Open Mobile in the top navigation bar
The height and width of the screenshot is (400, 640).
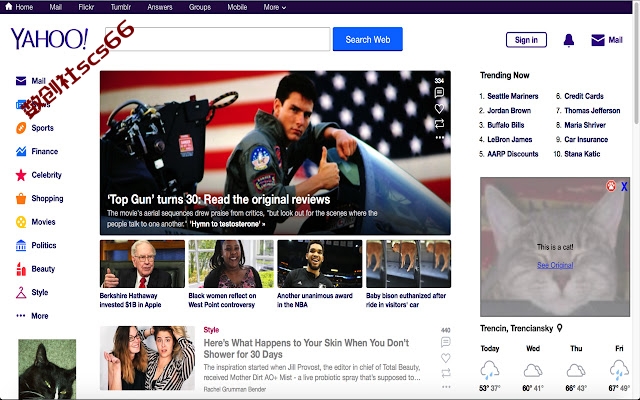coord(237,7)
